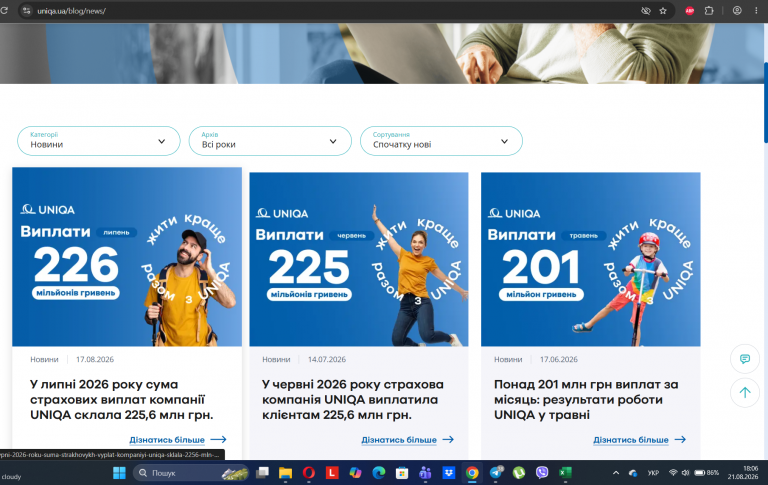
Task: Click the browser reload icon
Action: [x=4, y=10]
